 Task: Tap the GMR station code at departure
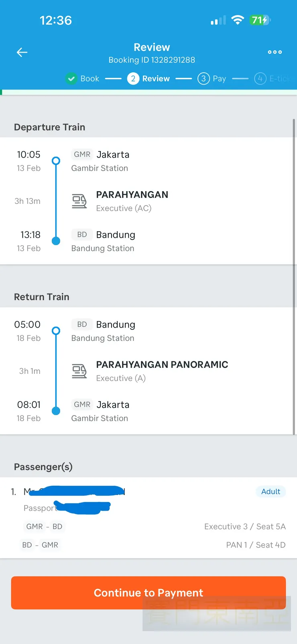(x=82, y=155)
